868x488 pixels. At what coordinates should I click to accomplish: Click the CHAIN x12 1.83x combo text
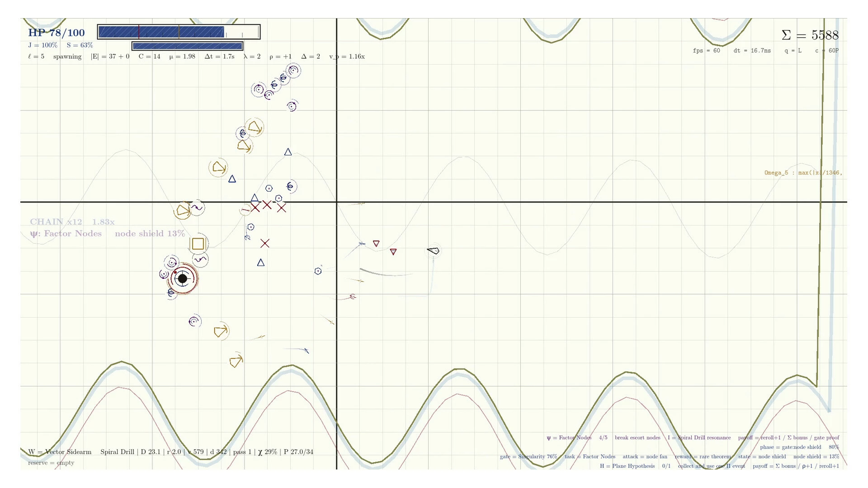pyautogui.click(x=72, y=222)
